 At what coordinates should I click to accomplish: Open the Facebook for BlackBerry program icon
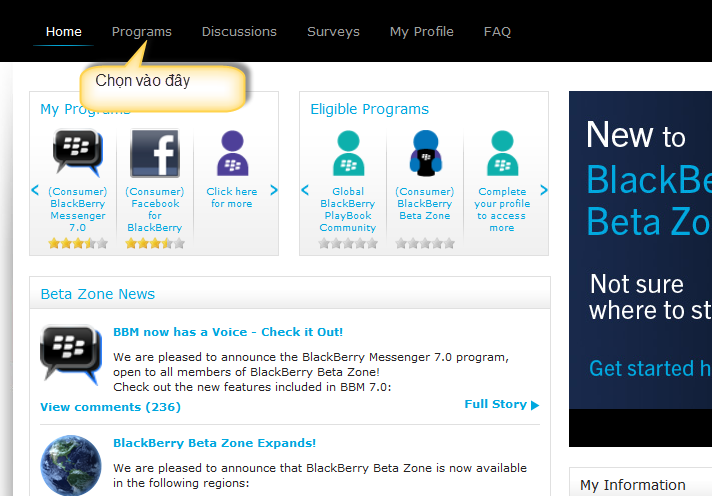(x=155, y=153)
